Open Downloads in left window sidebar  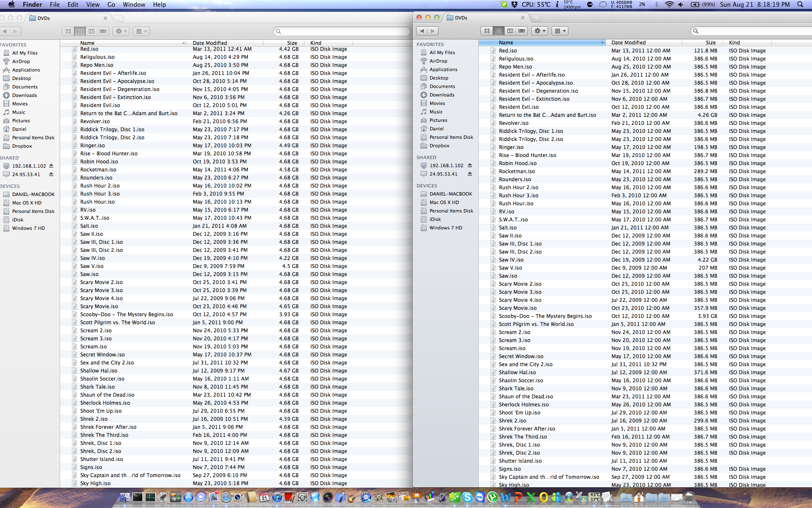coord(24,95)
